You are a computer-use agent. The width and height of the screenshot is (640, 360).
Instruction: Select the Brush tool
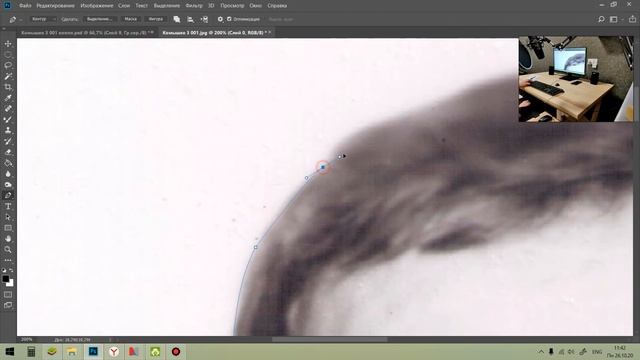point(8,120)
